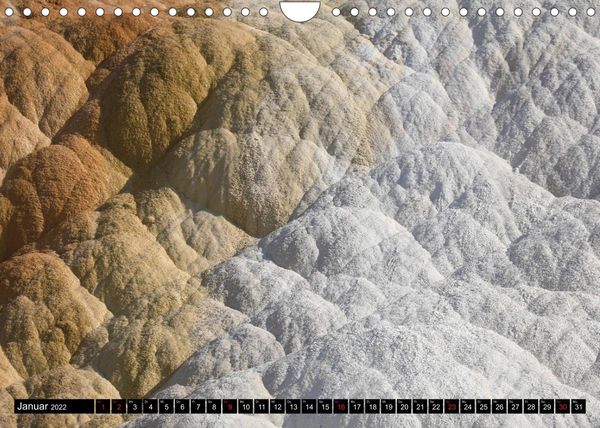Select red date cell 16

(341, 407)
